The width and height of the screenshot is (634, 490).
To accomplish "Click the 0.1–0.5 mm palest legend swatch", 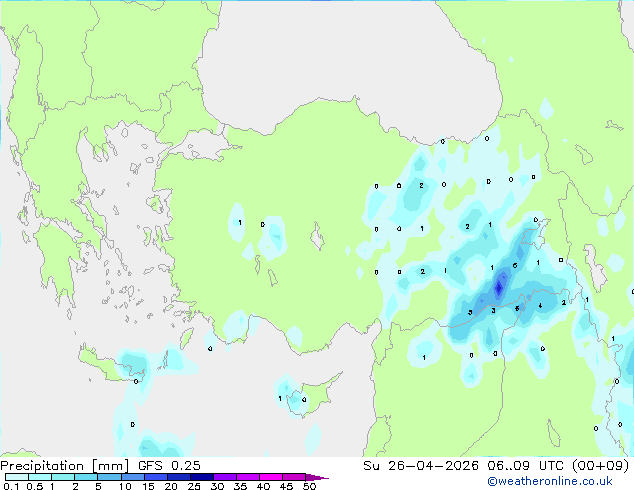I will pos(17,477).
